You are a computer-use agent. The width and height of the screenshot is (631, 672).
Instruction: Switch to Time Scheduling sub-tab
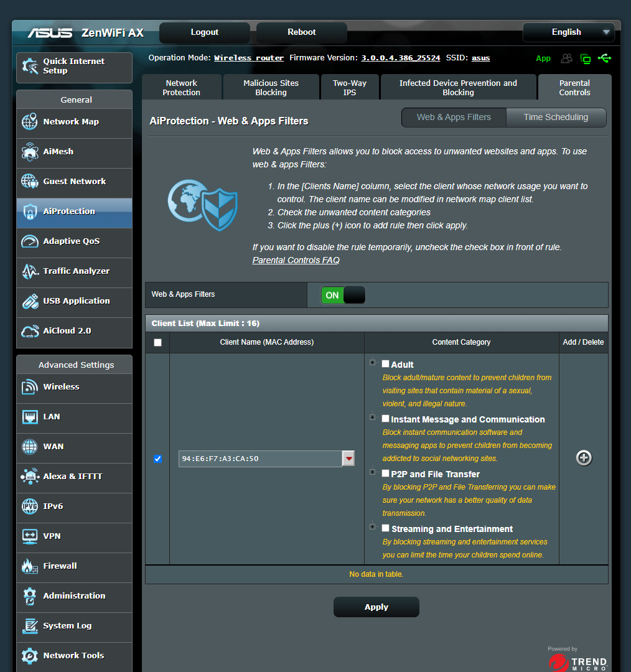tap(556, 118)
